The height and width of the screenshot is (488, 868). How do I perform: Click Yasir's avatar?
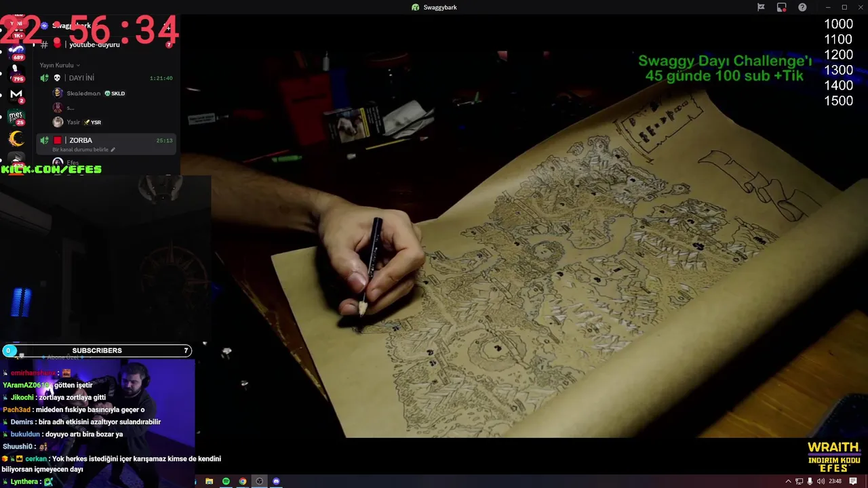pos(58,122)
